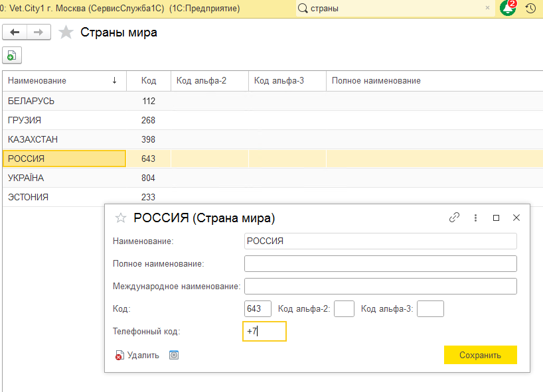
Task: Click the Удалить delete button
Action: coord(137,355)
